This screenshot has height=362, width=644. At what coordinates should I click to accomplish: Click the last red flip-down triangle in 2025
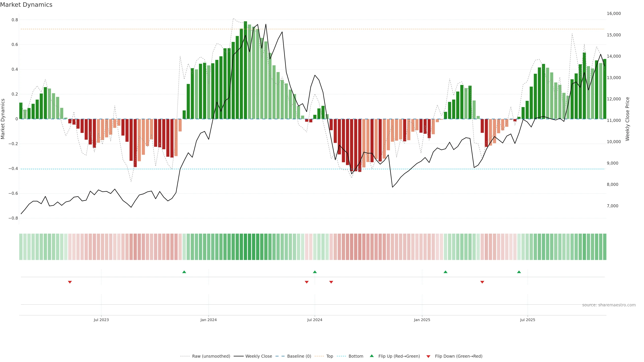pos(482,282)
